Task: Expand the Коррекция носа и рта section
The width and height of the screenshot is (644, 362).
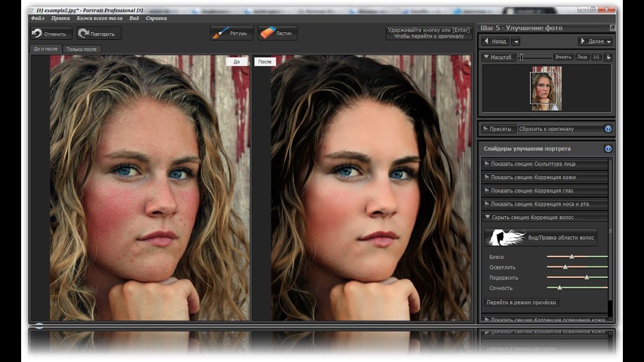Action: tap(545, 204)
